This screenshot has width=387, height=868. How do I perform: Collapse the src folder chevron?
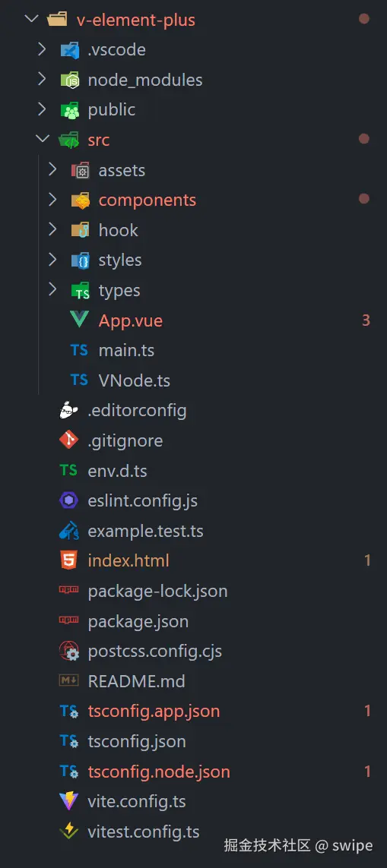pyautogui.click(x=42, y=139)
